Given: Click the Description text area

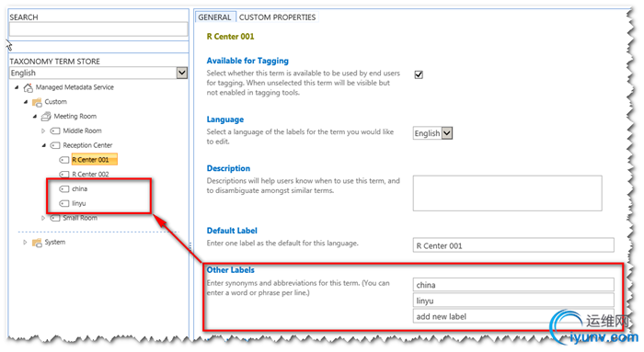Looking at the screenshot, I should click(x=507, y=193).
